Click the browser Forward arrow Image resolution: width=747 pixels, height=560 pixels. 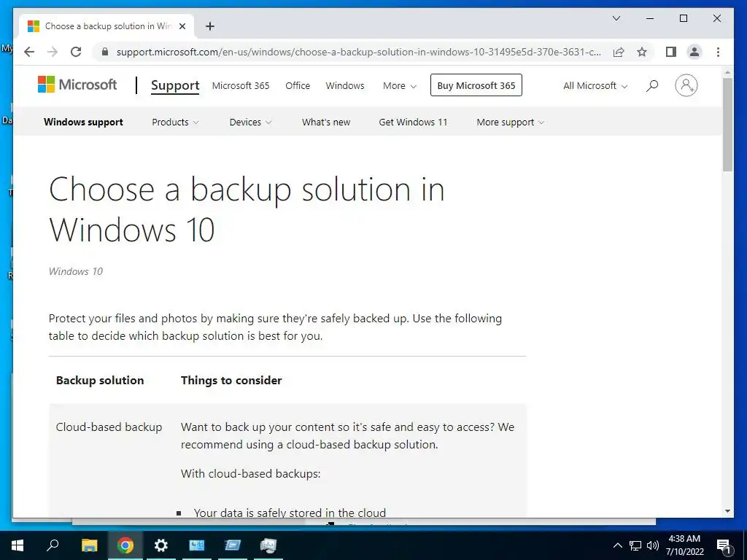pos(53,52)
